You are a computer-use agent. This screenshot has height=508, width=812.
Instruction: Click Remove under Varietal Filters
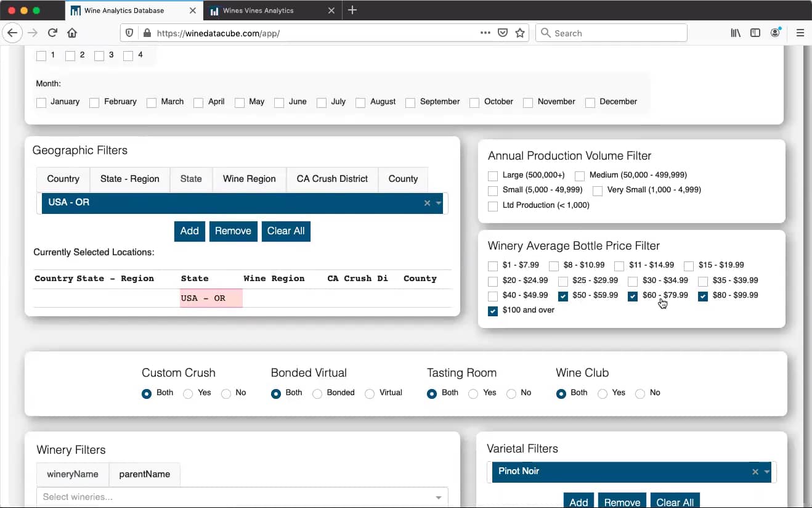click(622, 501)
